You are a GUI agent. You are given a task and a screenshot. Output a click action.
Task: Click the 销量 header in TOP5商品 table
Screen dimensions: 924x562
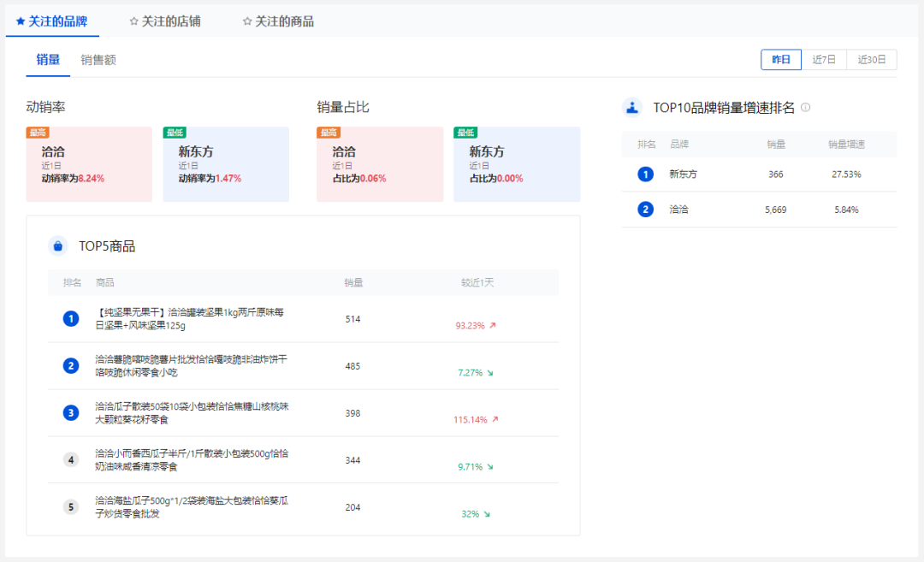click(x=353, y=283)
